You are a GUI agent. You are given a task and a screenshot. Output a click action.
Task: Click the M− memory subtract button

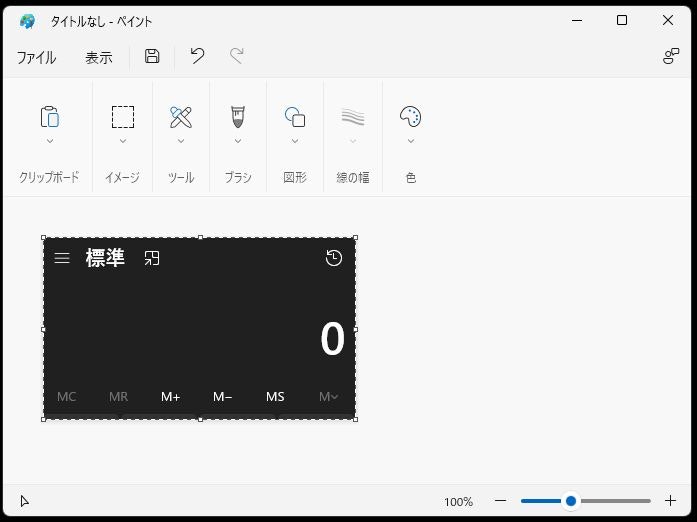[x=223, y=396]
